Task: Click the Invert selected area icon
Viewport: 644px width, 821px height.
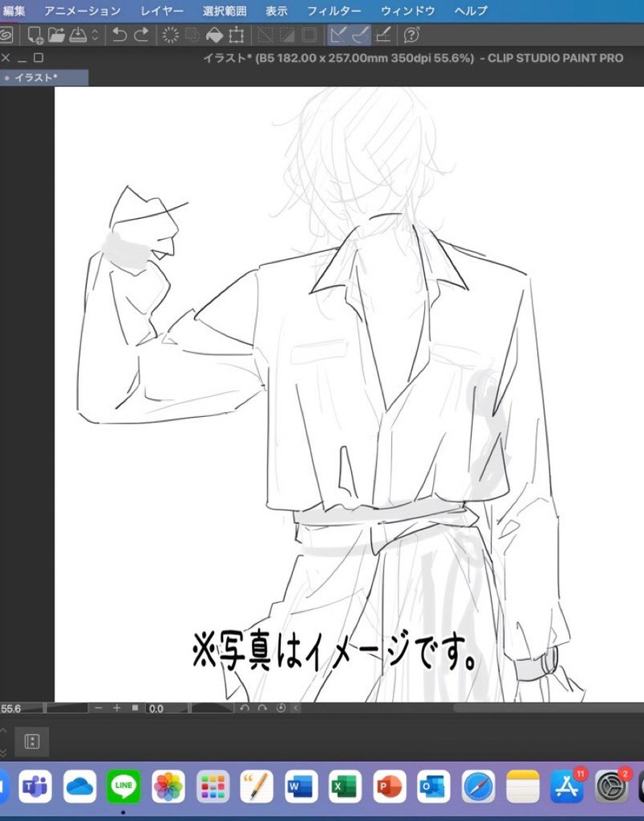Action: [x=287, y=35]
